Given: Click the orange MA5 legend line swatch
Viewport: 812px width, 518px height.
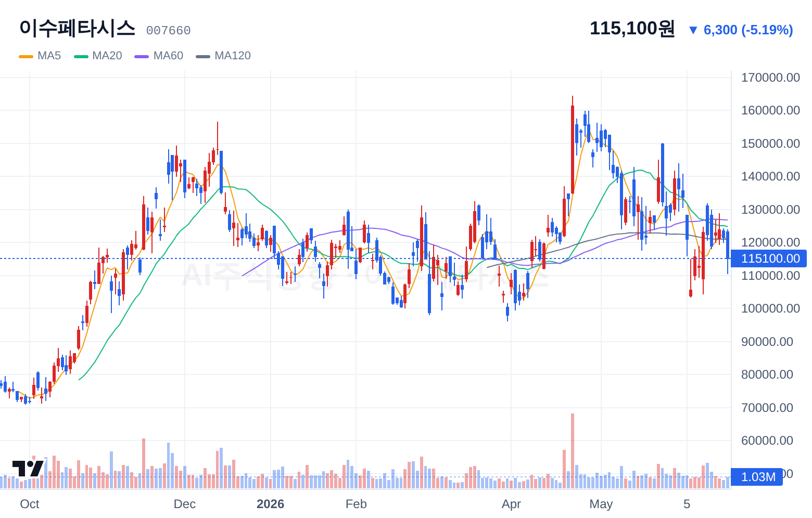Looking at the screenshot, I should pos(26,56).
